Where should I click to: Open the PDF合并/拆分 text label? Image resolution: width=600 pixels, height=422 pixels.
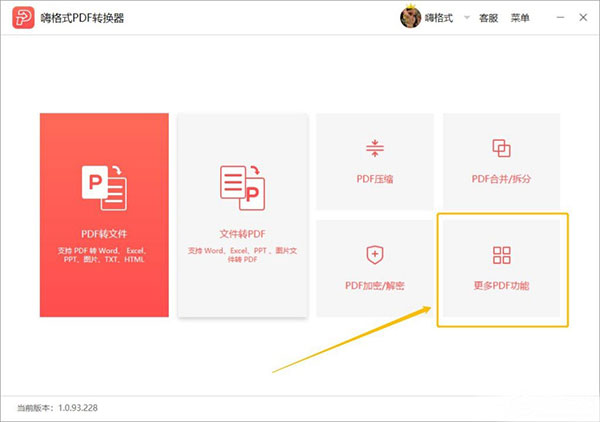click(x=501, y=180)
